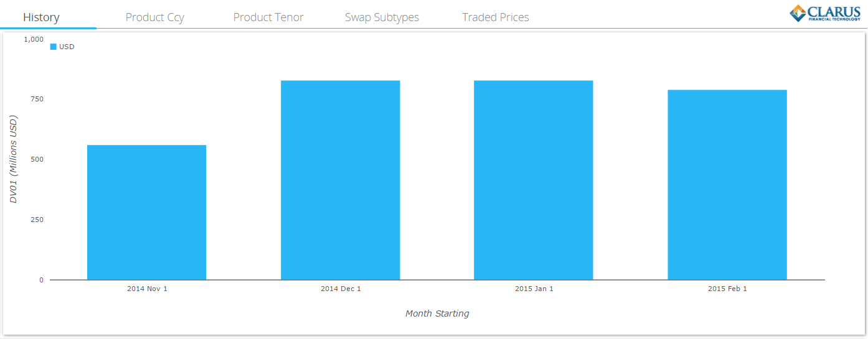The height and width of the screenshot is (339, 868).
Task: Select the 2015 Jan 1 bar
Action: 534,180
